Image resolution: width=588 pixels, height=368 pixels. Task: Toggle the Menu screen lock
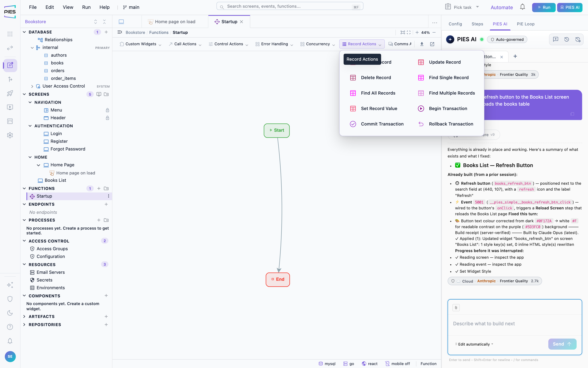107,110
